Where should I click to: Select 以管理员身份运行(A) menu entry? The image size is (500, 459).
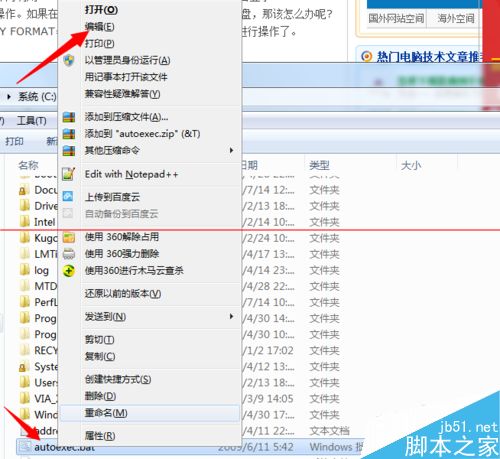point(127,60)
